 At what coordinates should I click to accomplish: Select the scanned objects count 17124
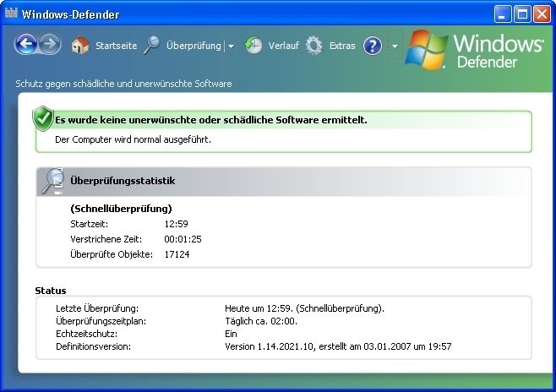177,254
